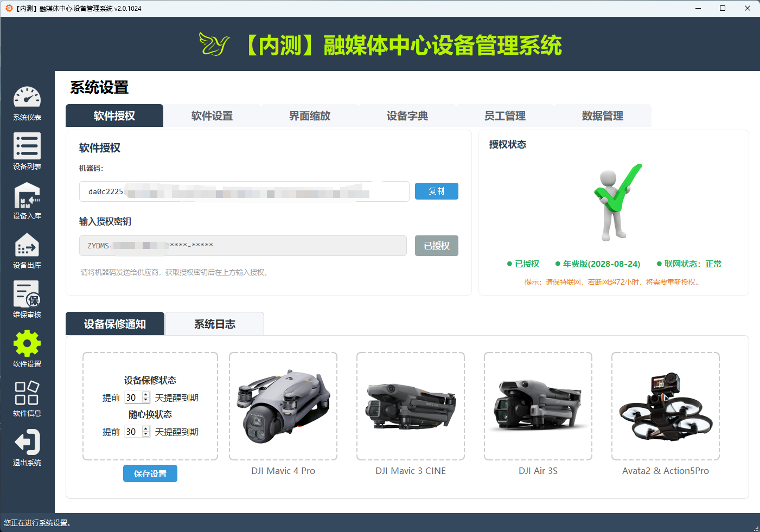This screenshot has width=760, height=532.
Task: Click the 已授权 button
Action: tap(437, 246)
